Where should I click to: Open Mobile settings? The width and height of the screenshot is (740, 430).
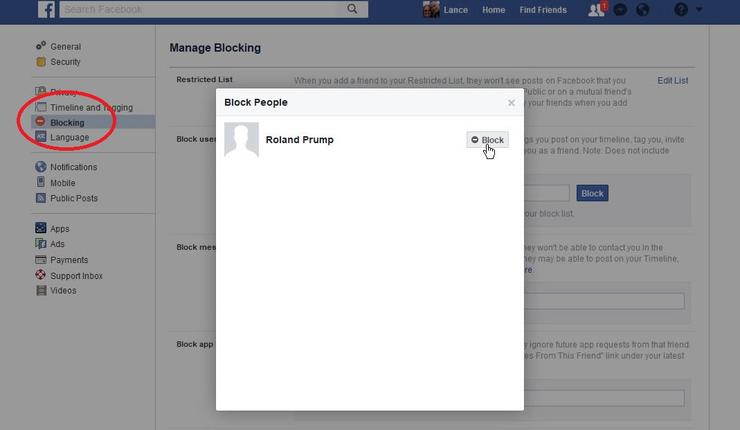[x=63, y=183]
